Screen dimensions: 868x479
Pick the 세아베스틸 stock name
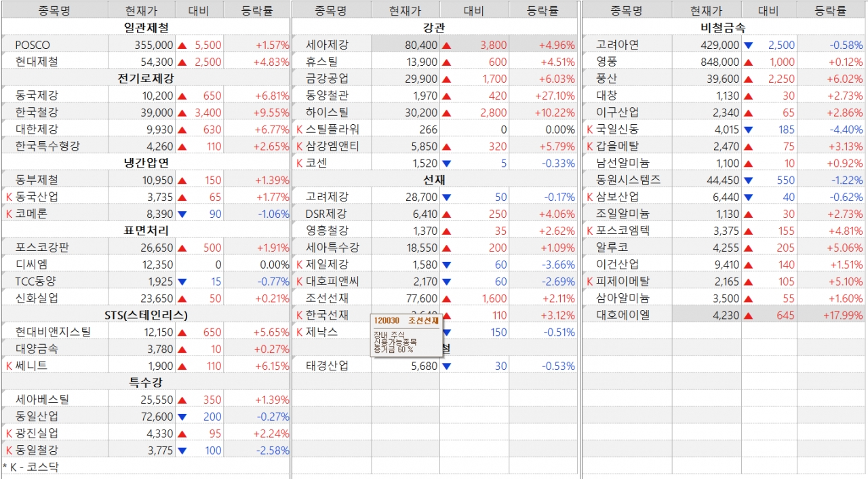pyautogui.click(x=42, y=400)
